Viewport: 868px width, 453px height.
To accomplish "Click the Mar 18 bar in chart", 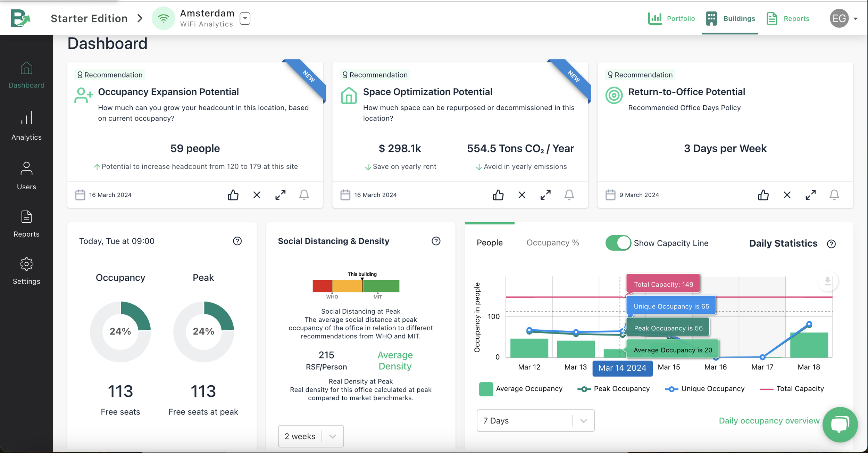I will [x=809, y=345].
